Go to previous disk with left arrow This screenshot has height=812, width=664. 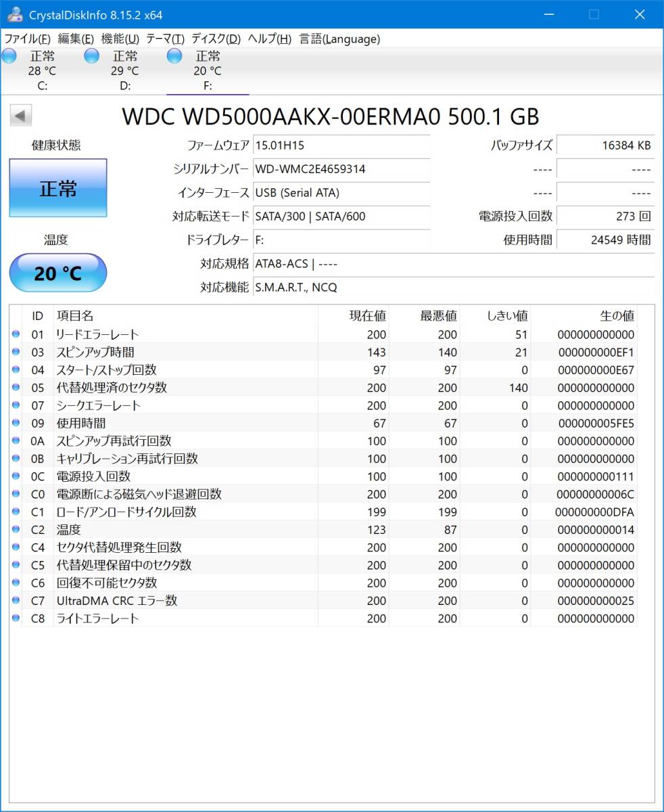[21, 116]
